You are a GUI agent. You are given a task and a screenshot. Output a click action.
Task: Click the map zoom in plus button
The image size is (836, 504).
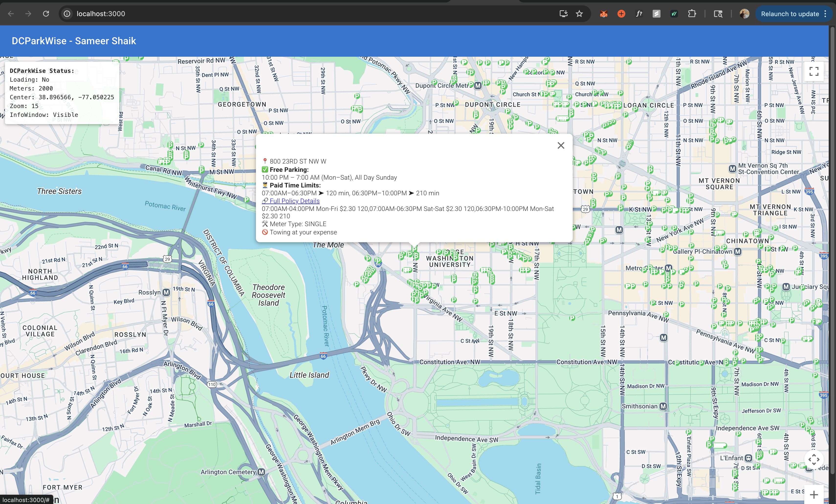click(x=814, y=495)
